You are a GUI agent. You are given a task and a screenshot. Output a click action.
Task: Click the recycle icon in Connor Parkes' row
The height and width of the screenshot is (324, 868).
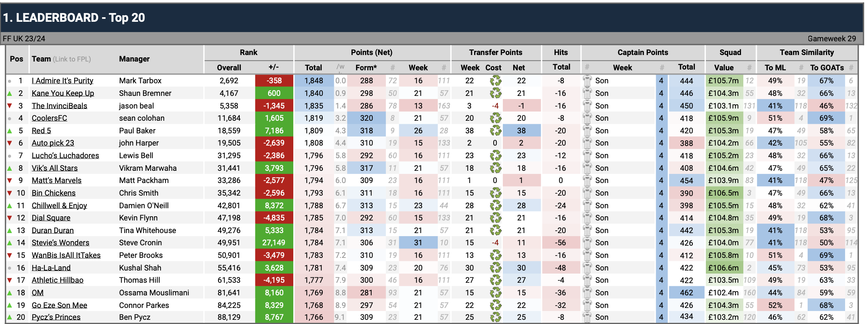coord(496,305)
